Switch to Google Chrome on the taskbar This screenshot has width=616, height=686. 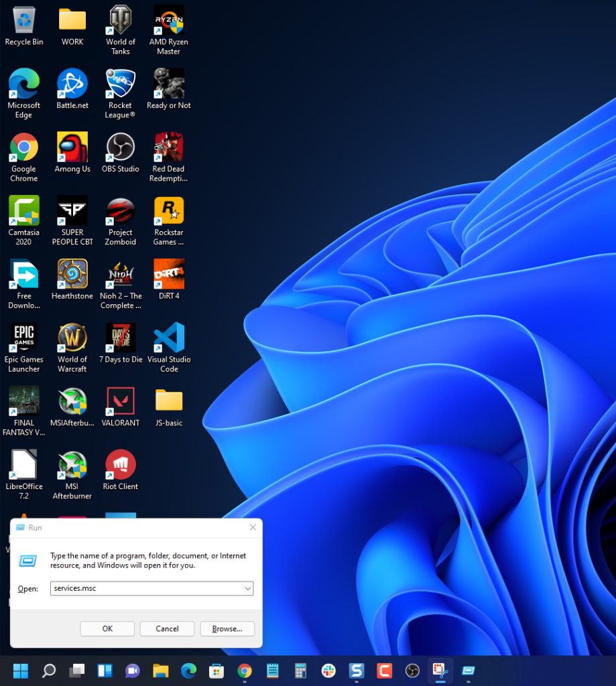[x=245, y=671]
